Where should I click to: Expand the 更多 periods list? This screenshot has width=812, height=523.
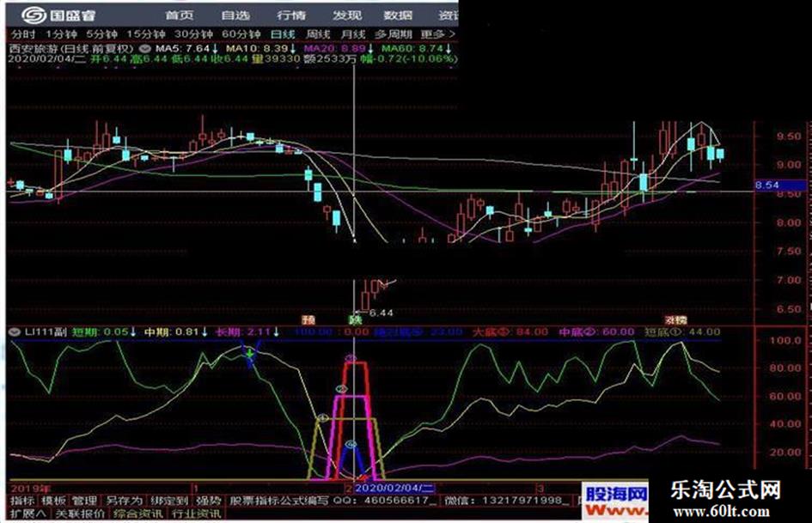pyautogui.click(x=437, y=34)
